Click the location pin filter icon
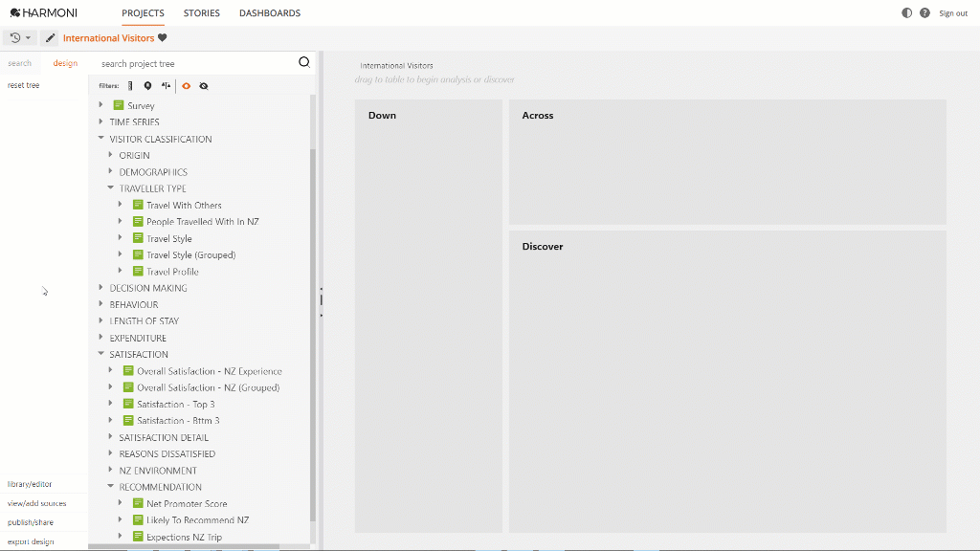Screen dimensions: 980x551 [x=147, y=85]
